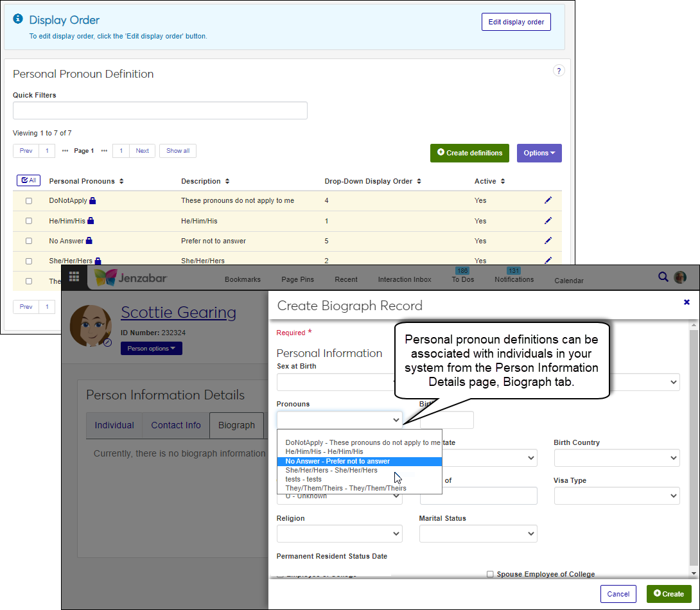Click the search magnifier icon
Screen dimensions: 700x610
click(663, 277)
